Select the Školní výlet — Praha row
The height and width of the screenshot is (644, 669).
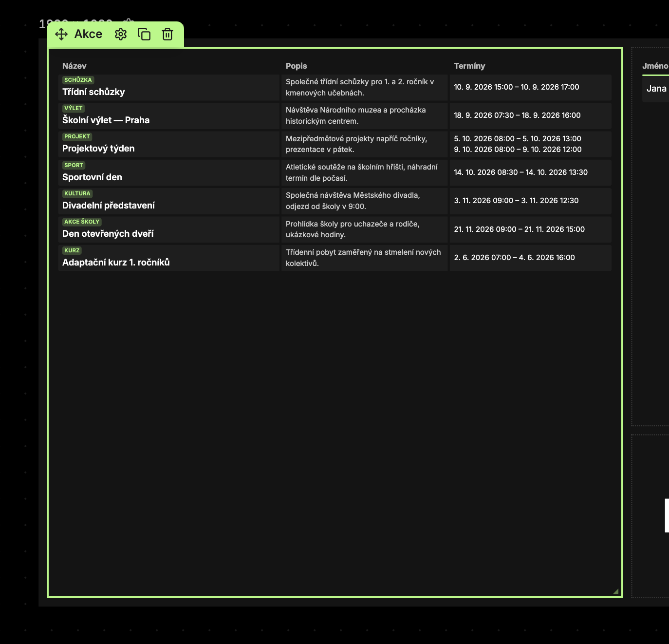[x=334, y=115]
